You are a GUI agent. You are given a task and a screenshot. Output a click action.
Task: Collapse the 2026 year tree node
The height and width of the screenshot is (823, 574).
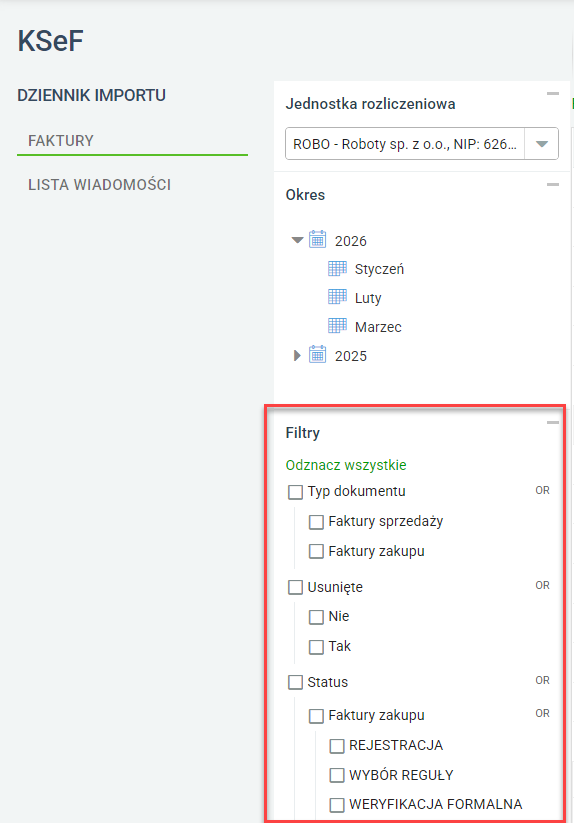click(297, 240)
